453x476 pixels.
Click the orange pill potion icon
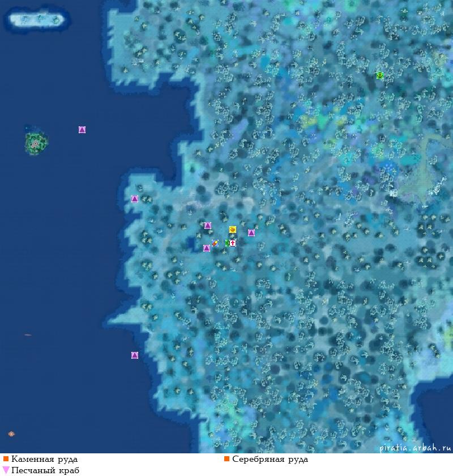(215, 243)
